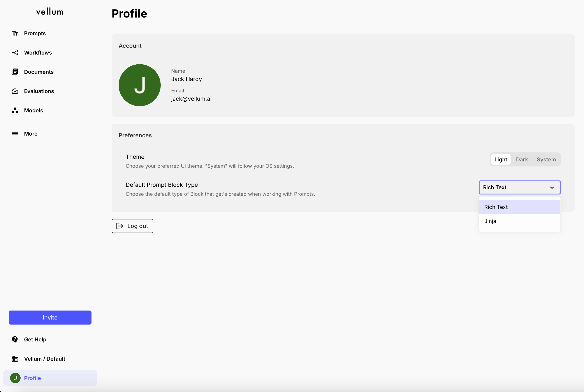Choose Rich Text option in dropdown list
Screen dimensions: 584x392
(496, 207)
